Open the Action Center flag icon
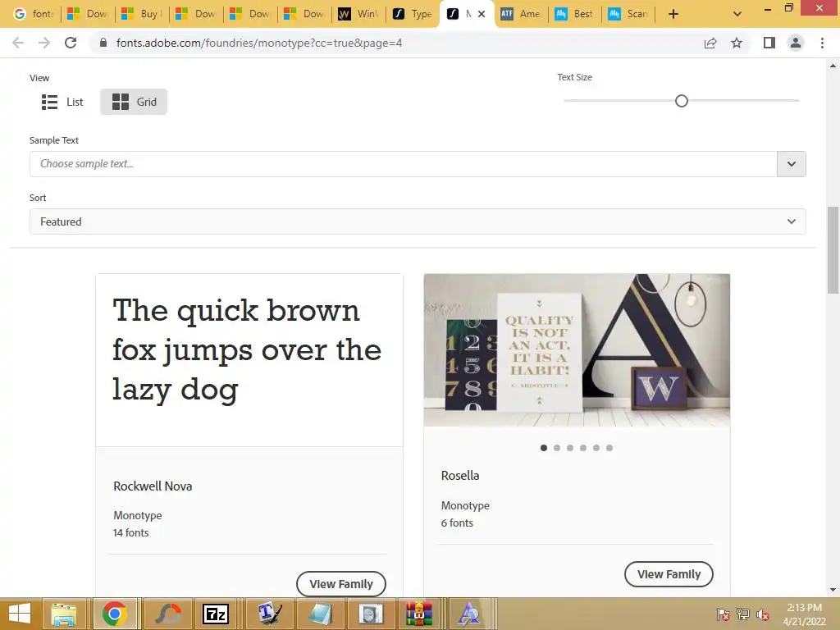 click(723, 614)
